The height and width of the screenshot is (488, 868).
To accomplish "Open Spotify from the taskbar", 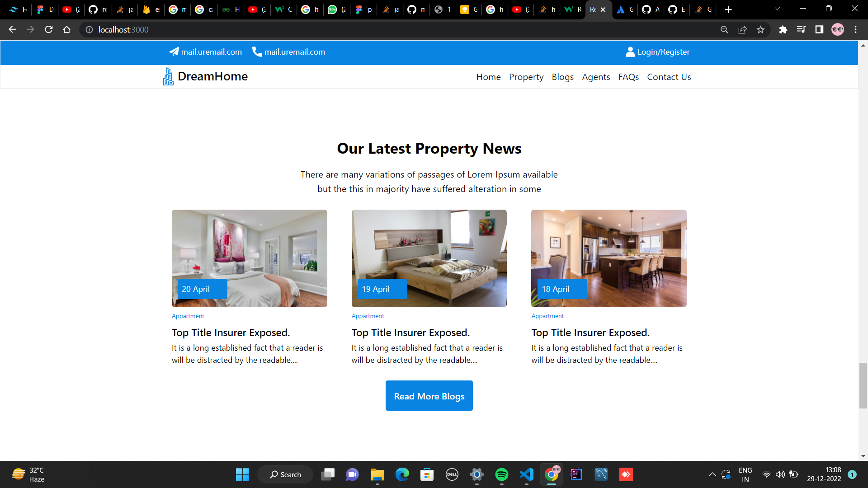I will [x=502, y=474].
